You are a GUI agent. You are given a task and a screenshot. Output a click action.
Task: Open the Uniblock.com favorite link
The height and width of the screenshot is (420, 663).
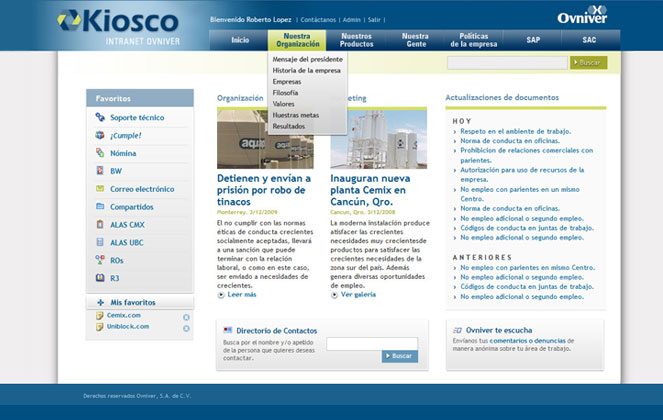click(128, 326)
